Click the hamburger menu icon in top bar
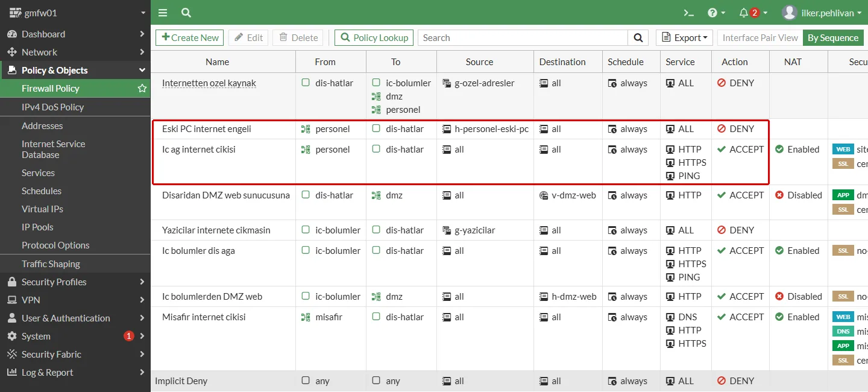 tap(163, 13)
